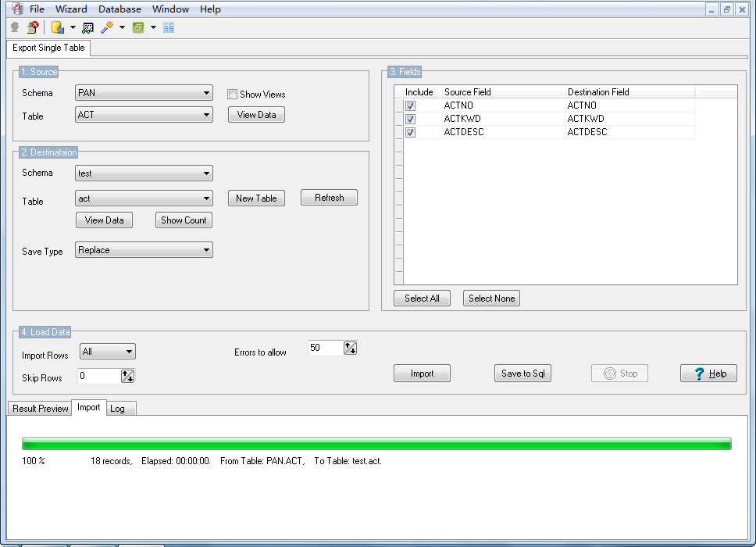The height and width of the screenshot is (547, 756).
Task: Click the Save to Sql button
Action: 522,374
